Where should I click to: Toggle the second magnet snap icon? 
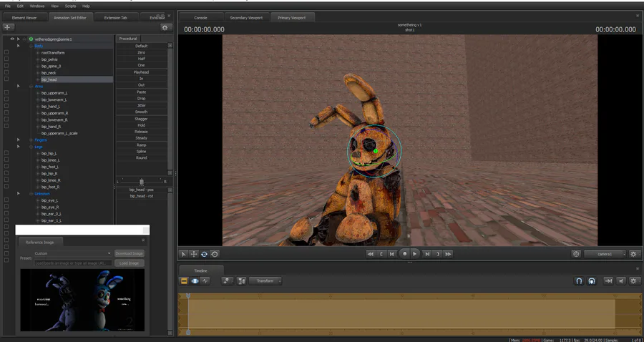(592, 281)
